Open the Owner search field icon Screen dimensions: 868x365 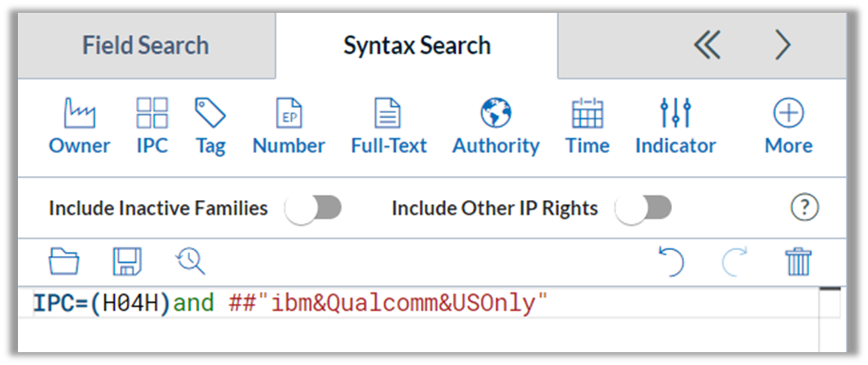[80, 113]
